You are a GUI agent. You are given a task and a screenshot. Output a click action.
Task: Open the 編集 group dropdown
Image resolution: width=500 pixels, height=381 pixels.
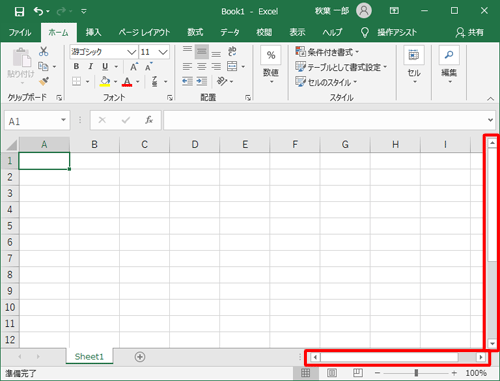coord(449,65)
